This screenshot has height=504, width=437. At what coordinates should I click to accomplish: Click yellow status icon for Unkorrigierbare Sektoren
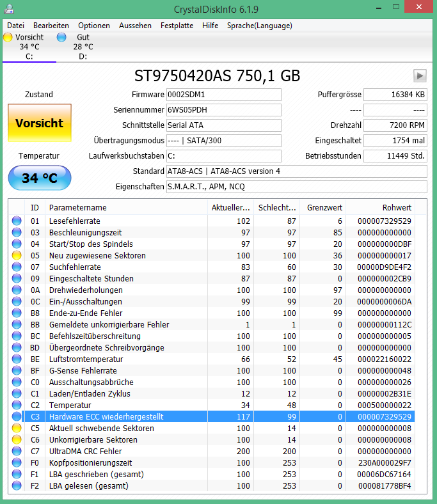click(17, 439)
